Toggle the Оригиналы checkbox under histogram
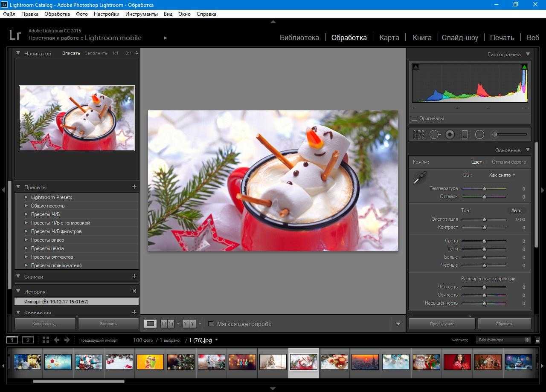 pos(415,118)
